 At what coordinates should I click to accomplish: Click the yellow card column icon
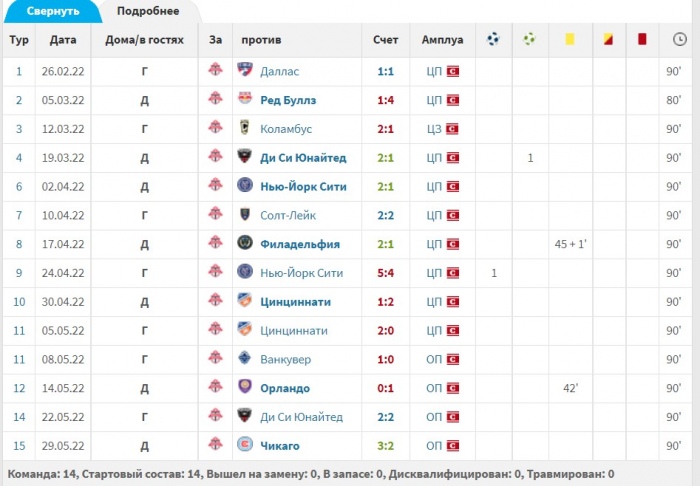coord(570,39)
